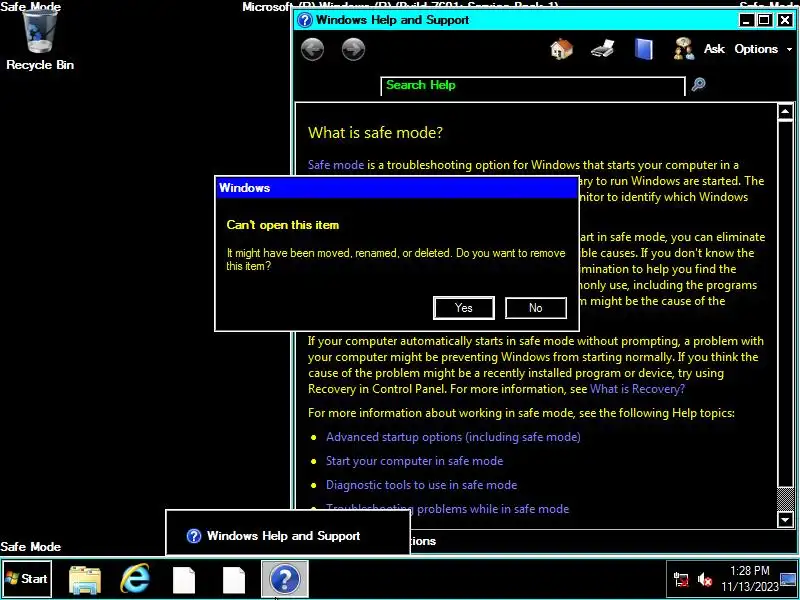Click the 'Can't open this item' message

click(283, 225)
